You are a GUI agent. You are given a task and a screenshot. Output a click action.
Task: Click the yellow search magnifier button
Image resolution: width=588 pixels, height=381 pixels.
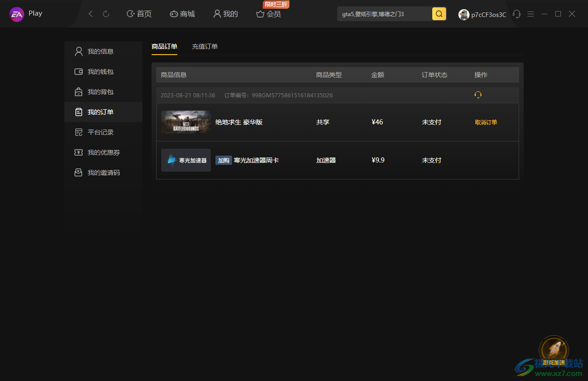(x=439, y=14)
